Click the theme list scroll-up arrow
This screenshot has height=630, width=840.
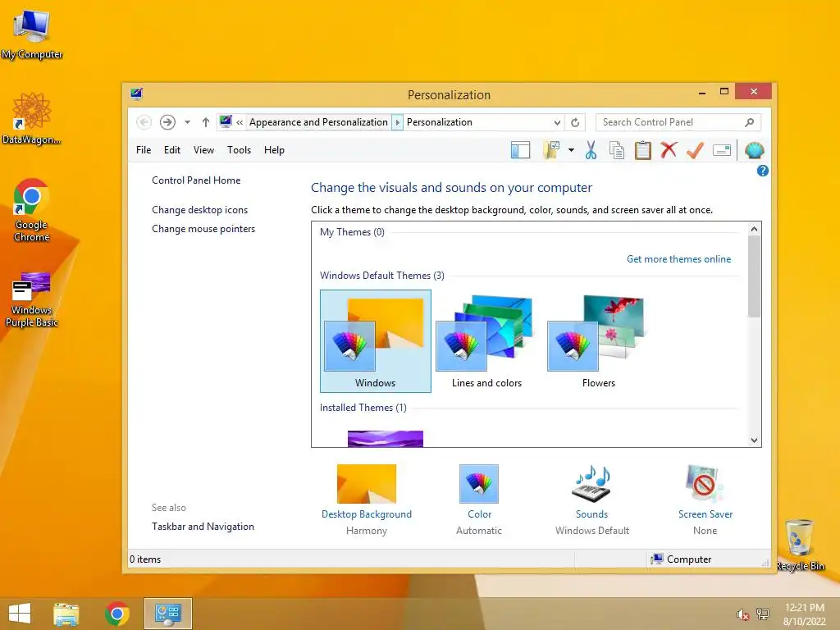pos(755,229)
